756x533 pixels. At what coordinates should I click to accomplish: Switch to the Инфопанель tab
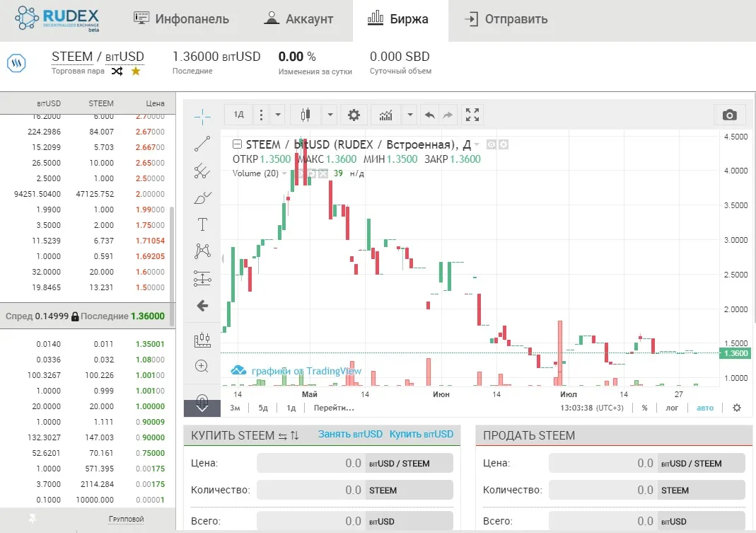tap(181, 19)
